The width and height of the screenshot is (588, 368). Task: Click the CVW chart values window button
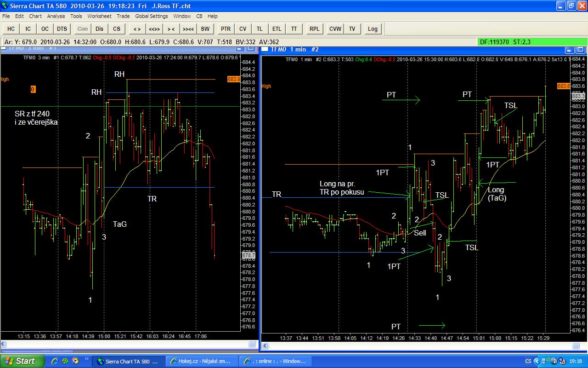335,29
